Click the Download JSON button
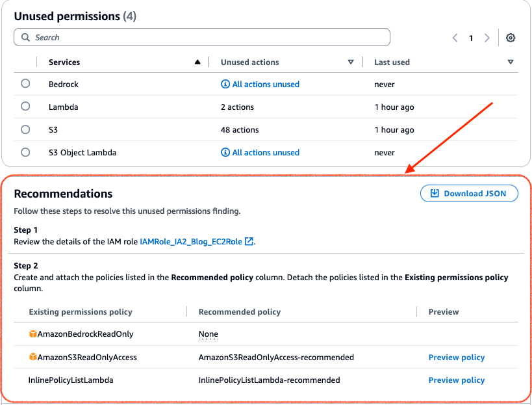Viewport: 532px width, 405px height. (469, 193)
